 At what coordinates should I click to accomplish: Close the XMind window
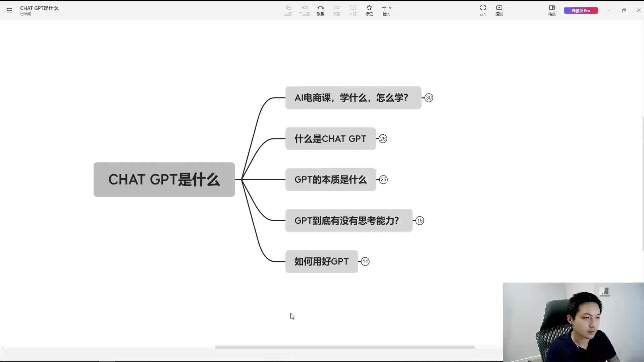pos(639,10)
